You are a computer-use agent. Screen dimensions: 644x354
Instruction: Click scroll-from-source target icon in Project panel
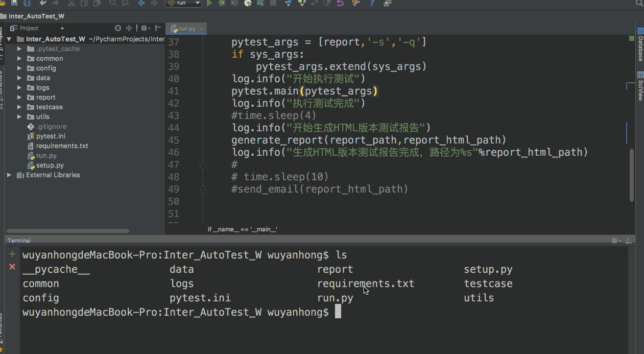(118, 28)
